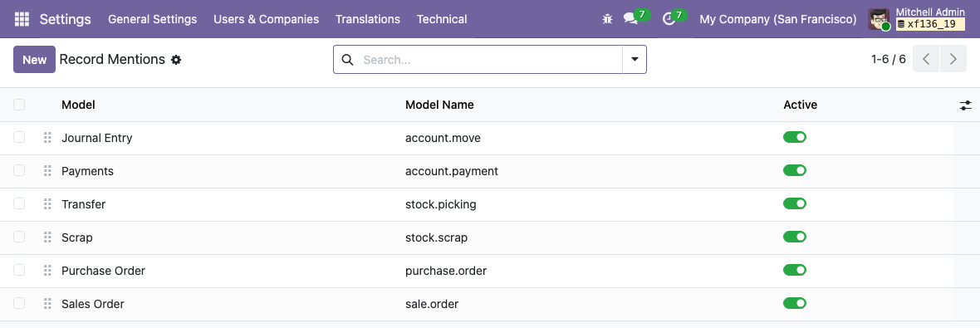This screenshot has height=328, width=980.
Task: Disable Active toggle for Sales Order
Action: pos(795,303)
